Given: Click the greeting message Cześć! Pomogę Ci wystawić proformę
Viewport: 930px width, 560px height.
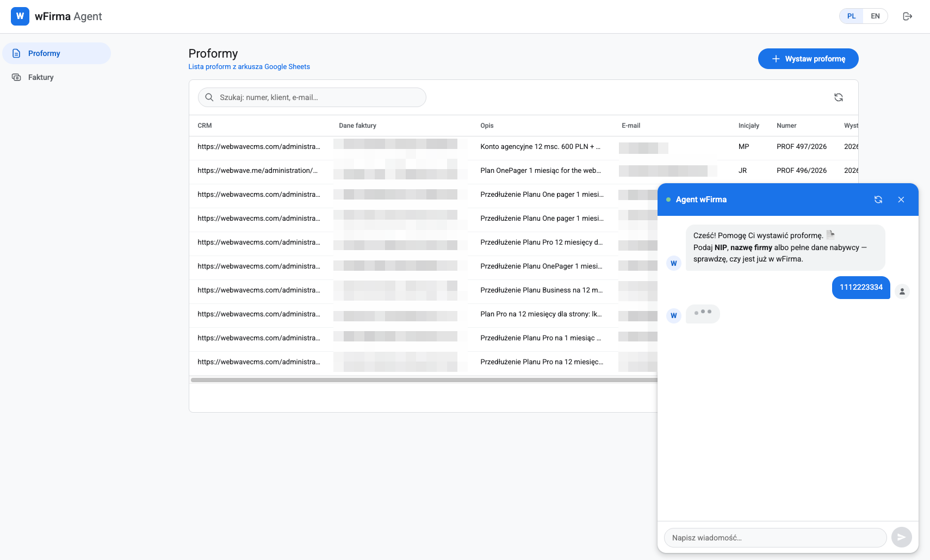Looking at the screenshot, I should (x=785, y=247).
